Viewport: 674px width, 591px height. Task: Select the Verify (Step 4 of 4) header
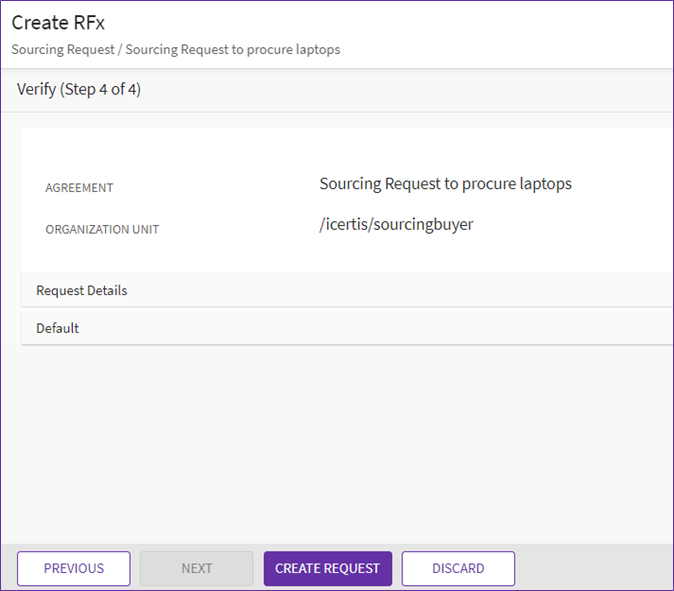(x=79, y=90)
